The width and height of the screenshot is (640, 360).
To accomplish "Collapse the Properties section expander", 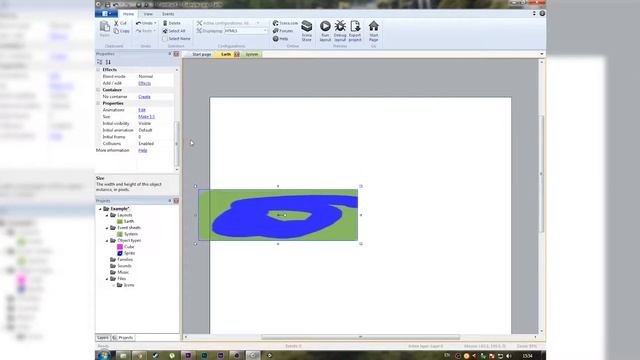I will 98,103.
